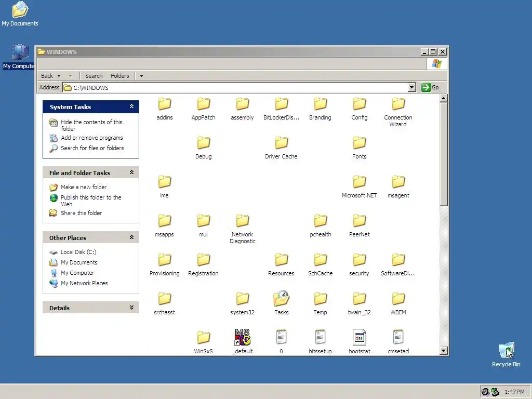Select the Config folder icon
This screenshot has width=532, height=399.
[x=360, y=104]
